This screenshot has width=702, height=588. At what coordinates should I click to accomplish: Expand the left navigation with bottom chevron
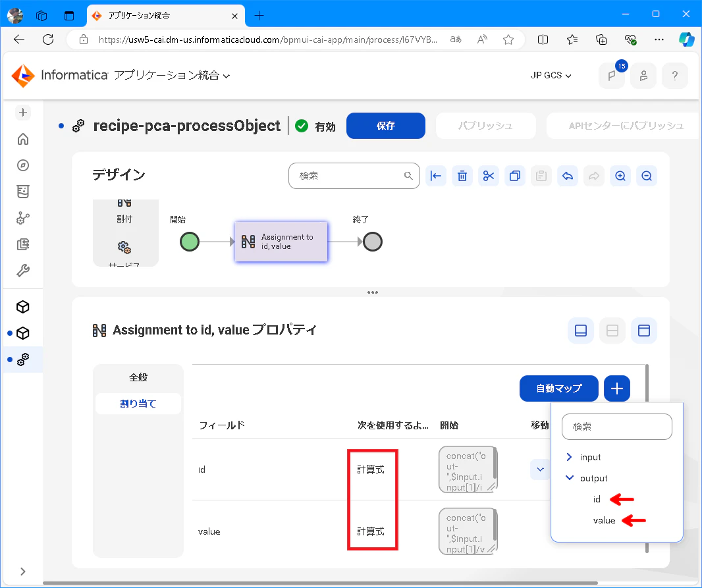23,572
